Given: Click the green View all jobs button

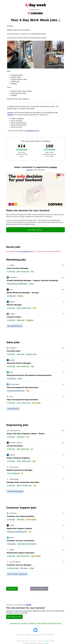Looking at the screenshot, I should pos(12,589).
